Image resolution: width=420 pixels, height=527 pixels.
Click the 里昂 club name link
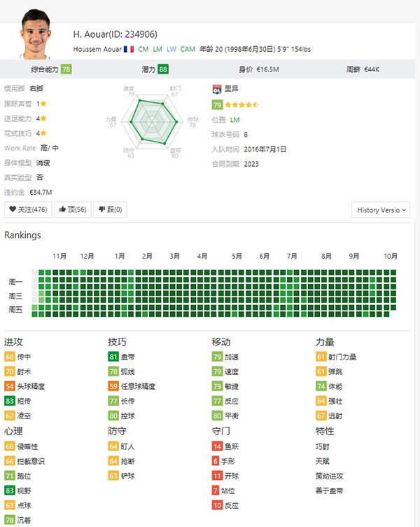(x=232, y=89)
